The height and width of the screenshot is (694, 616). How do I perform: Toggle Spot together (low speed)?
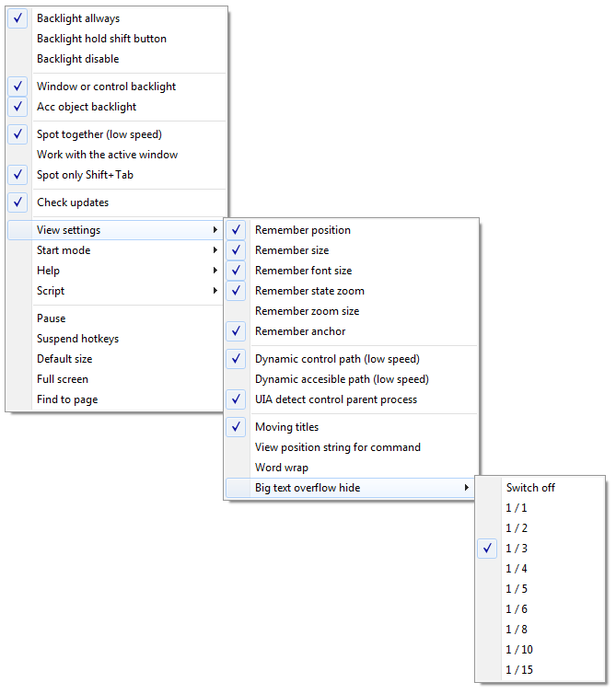coord(117,134)
